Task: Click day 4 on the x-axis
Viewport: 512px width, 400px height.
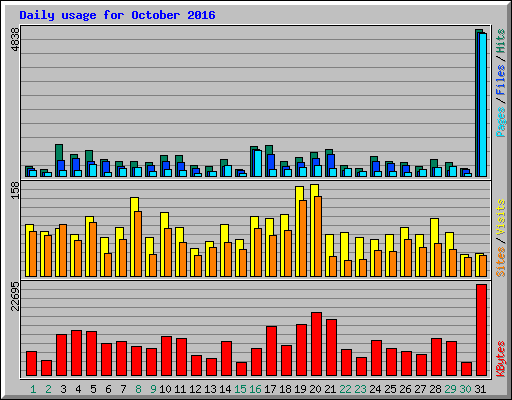Action: coord(78,389)
